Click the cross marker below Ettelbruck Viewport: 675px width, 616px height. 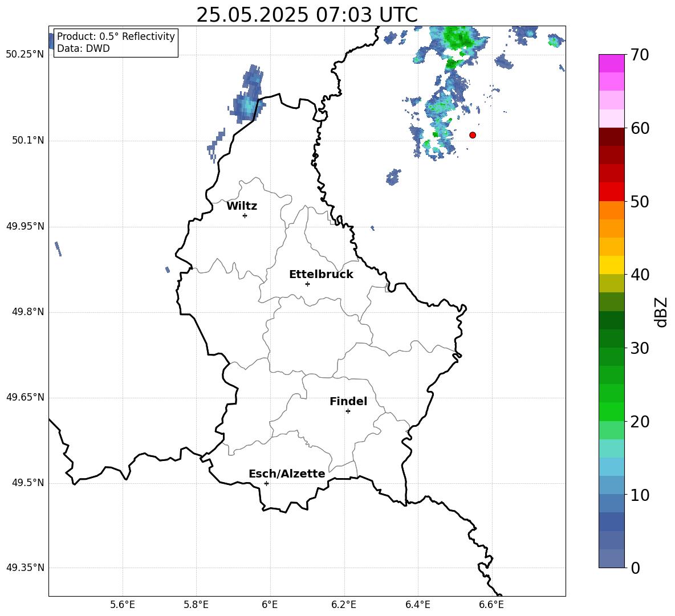point(307,284)
